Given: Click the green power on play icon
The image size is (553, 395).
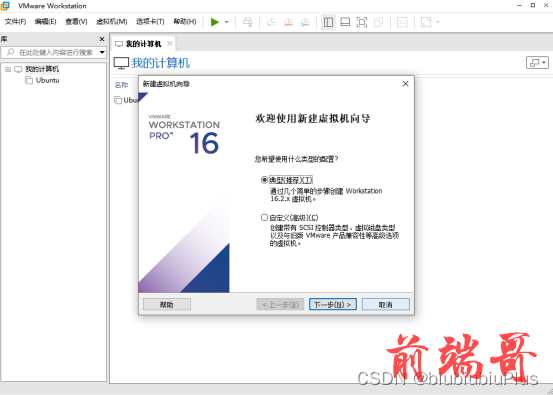Looking at the screenshot, I should (x=214, y=22).
